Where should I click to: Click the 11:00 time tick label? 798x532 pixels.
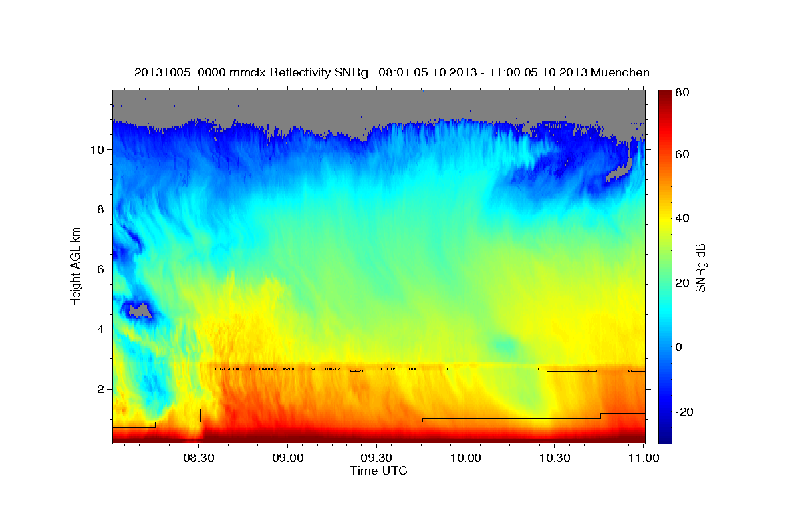click(644, 458)
